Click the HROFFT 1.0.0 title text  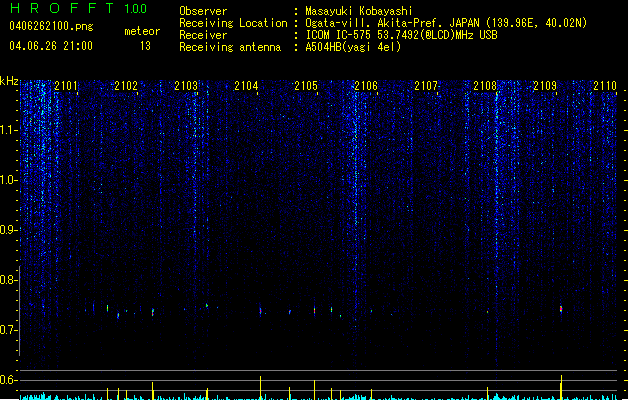point(78,8)
